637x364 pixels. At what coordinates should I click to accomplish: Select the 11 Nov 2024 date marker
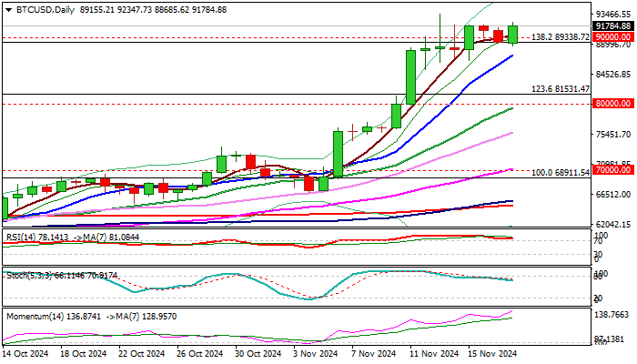(x=434, y=354)
